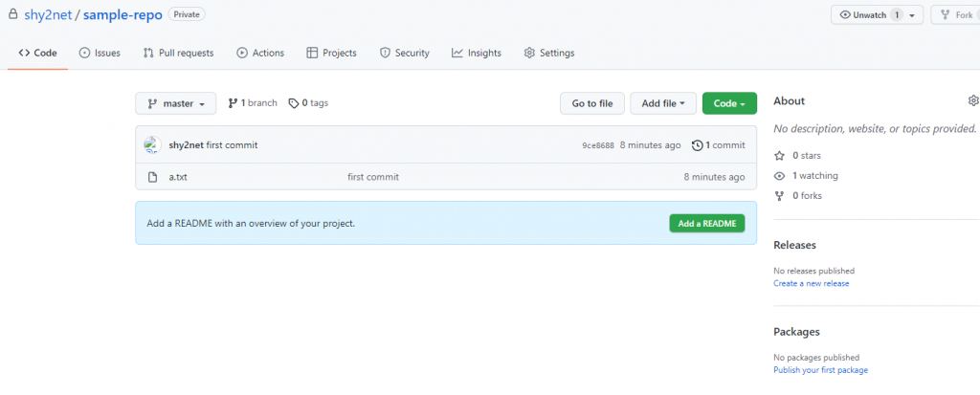The width and height of the screenshot is (980, 395).
Task: Click the tag icon beside 0 tags
Action: click(x=293, y=103)
